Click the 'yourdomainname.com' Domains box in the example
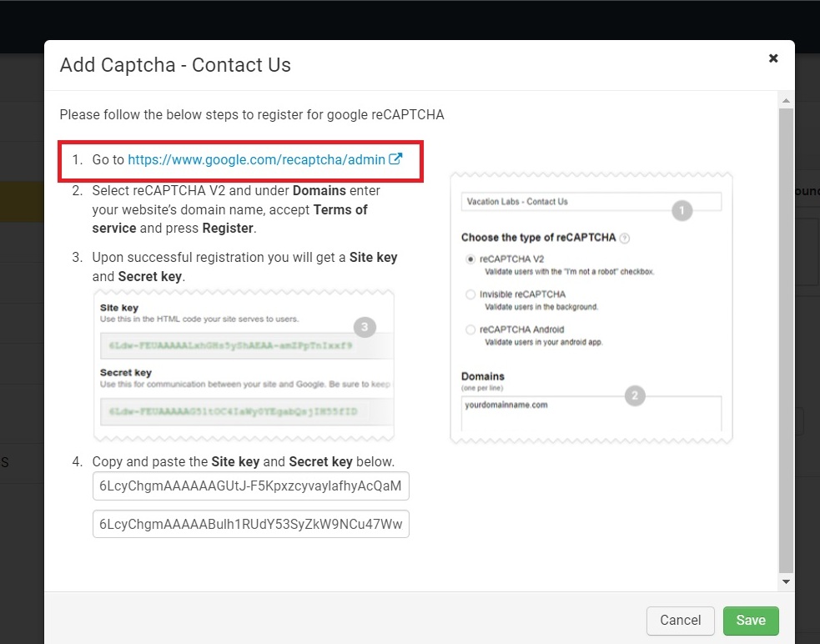 pos(591,412)
